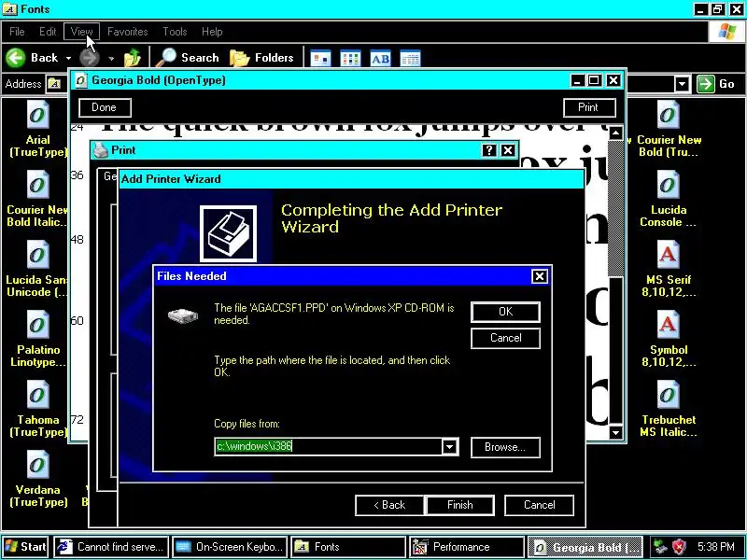747x560 pixels.
Task: Switch to List view icon
Action: [x=351, y=58]
